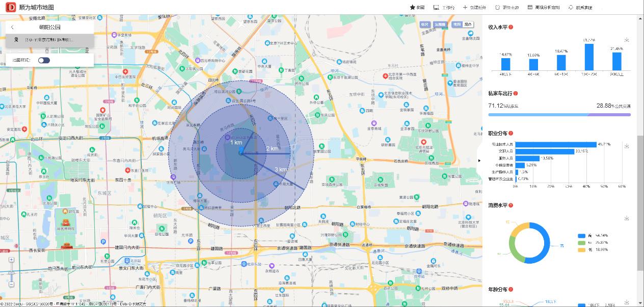Download the 消费水平 donut chart
The width and height of the screenshot is (644, 307).
click(x=627, y=218)
